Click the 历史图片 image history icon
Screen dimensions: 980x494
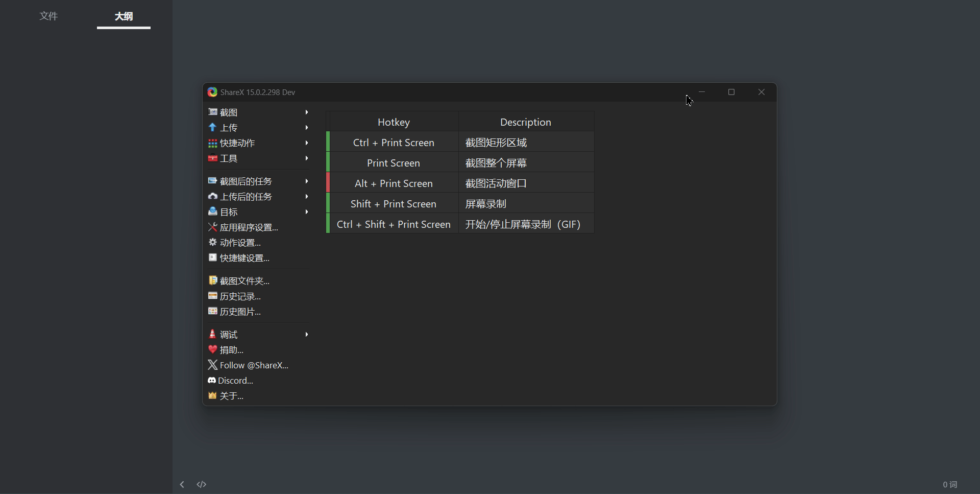click(213, 311)
